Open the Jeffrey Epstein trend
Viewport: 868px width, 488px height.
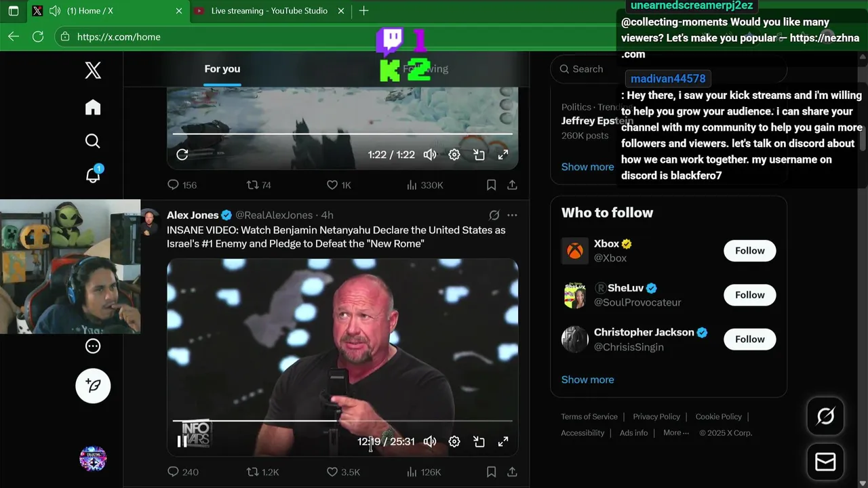(597, 121)
